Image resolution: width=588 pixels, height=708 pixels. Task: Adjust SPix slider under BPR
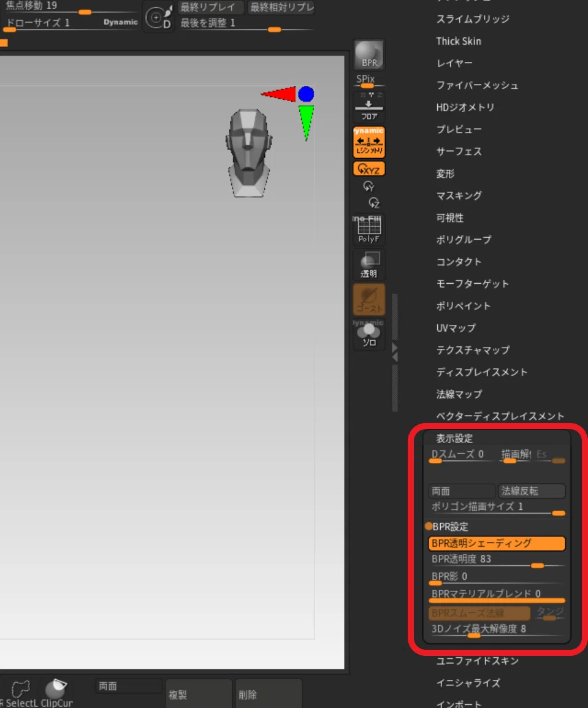click(369, 81)
